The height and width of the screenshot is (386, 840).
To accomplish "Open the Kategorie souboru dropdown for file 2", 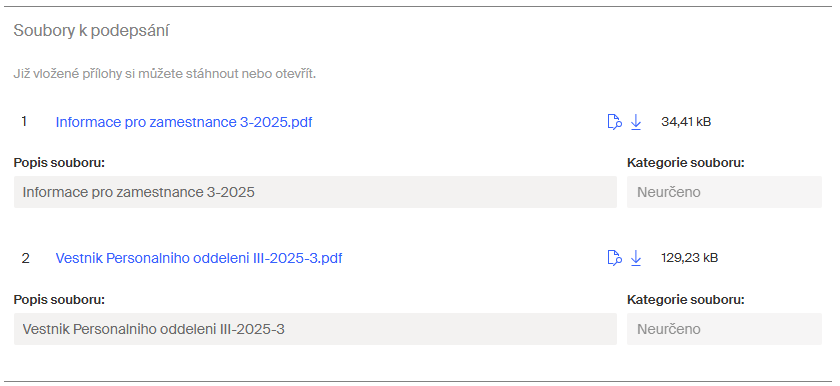I will click(x=724, y=329).
